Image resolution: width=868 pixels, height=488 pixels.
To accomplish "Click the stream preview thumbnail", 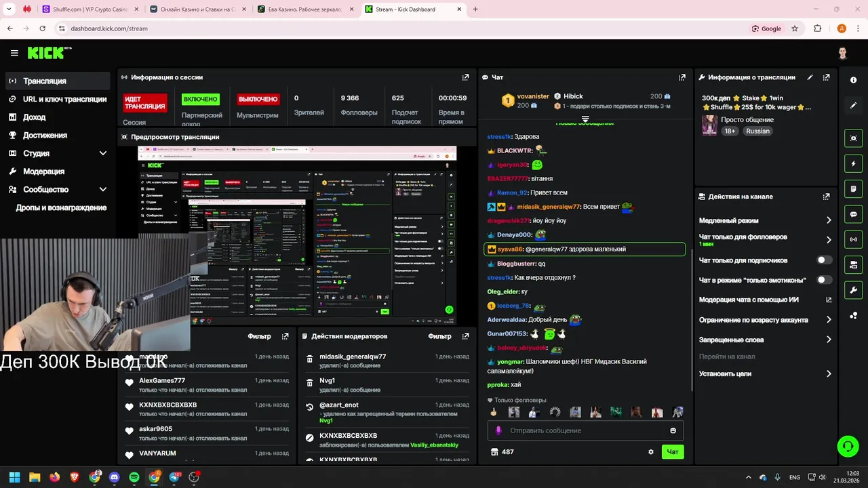I will coord(297,235).
